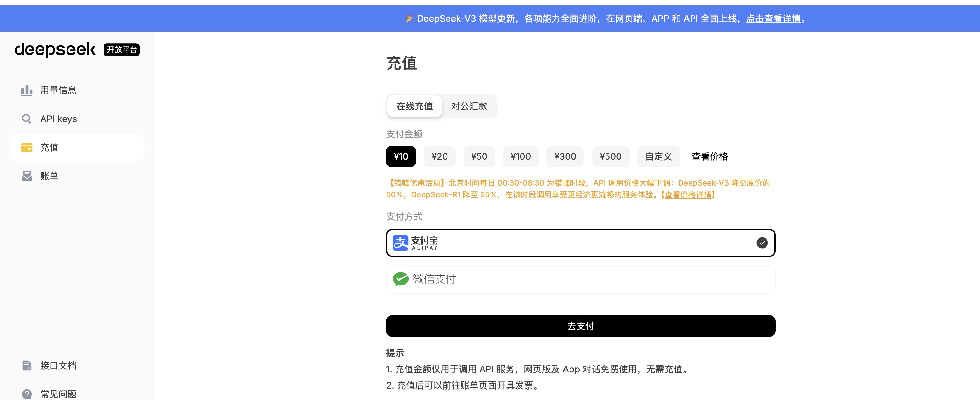This screenshot has width=980, height=400.
Task: Select the ¥20 payment amount
Action: click(x=439, y=156)
